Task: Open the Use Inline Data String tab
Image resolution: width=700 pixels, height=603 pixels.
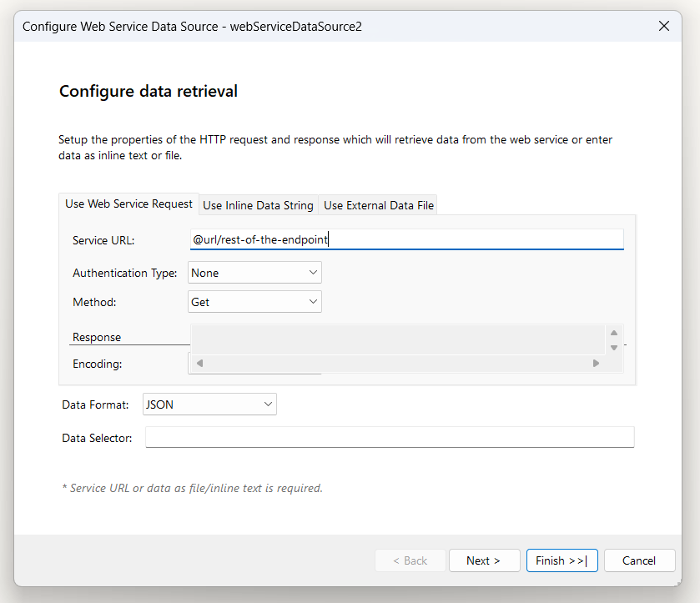Action: click(258, 205)
